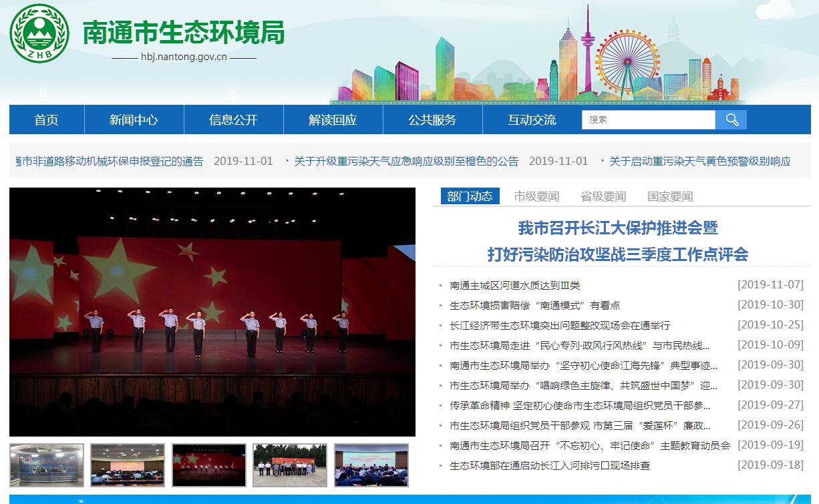Select the 部门动态 tab
Viewport: 819px width, 504px height.
click(470, 196)
